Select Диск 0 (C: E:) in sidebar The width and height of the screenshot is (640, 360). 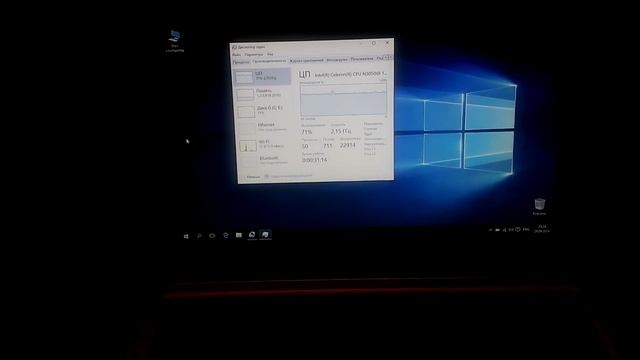click(263, 111)
